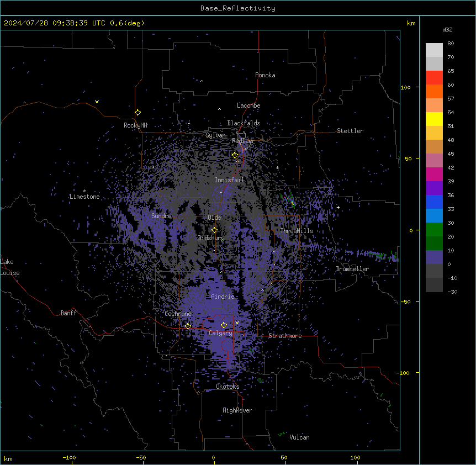The image size is (476, 465).
Task: Click the dBZ legend heading
Action: (x=447, y=29)
